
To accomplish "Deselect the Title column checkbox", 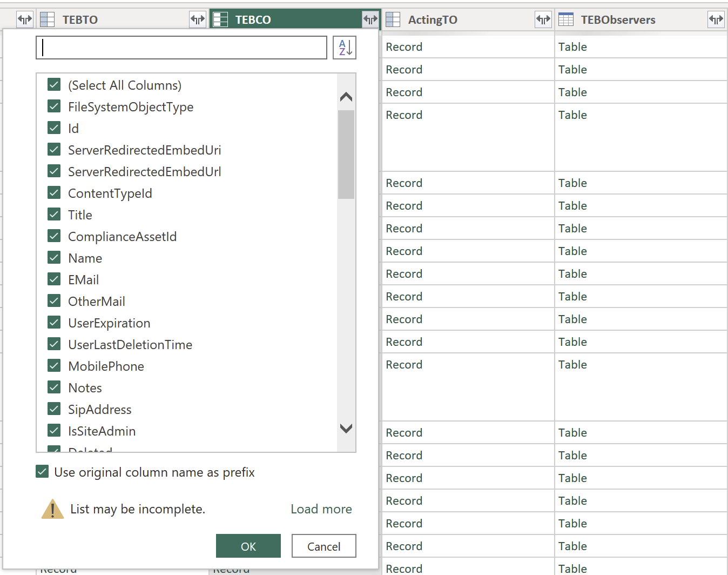I will [x=54, y=215].
